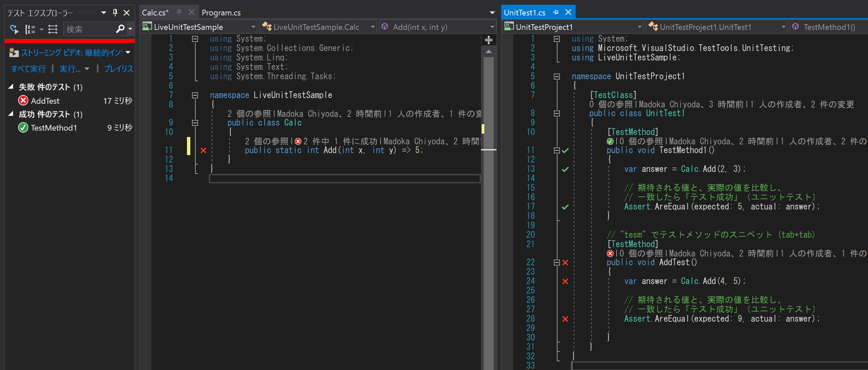Click the streaming video icon in Test Explorer
Image resolution: width=868 pixels, height=370 pixels.
pyautogui.click(x=14, y=53)
